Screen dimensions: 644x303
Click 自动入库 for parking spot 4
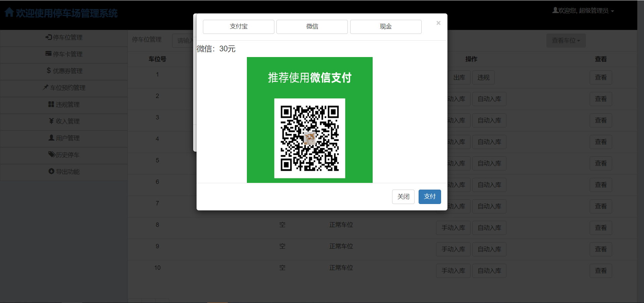[489, 142]
